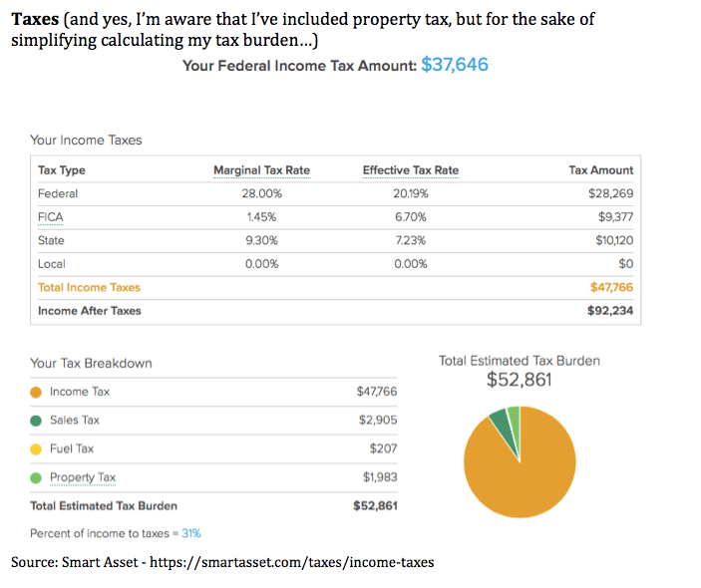Click the yellow Fuel Tax legend dot

(x=36, y=449)
